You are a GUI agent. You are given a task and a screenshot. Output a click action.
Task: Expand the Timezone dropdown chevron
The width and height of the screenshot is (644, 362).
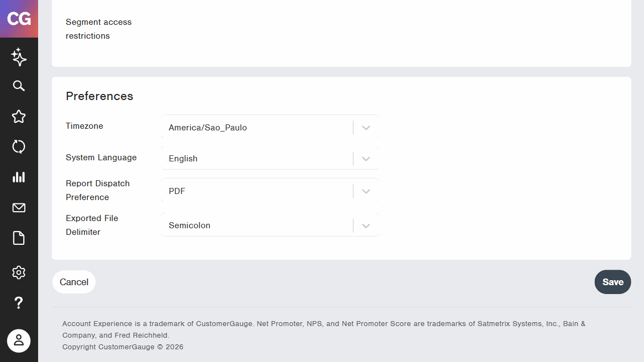[x=366, y=128]
